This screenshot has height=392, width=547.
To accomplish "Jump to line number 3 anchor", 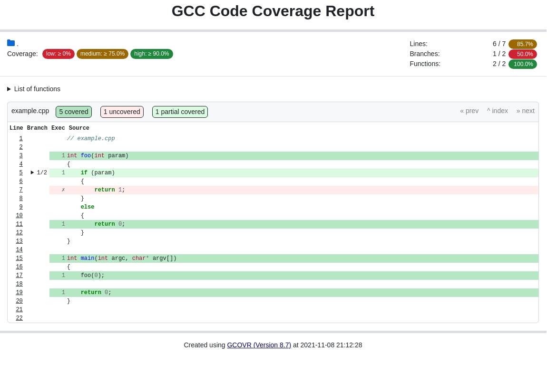I will 21,155.
